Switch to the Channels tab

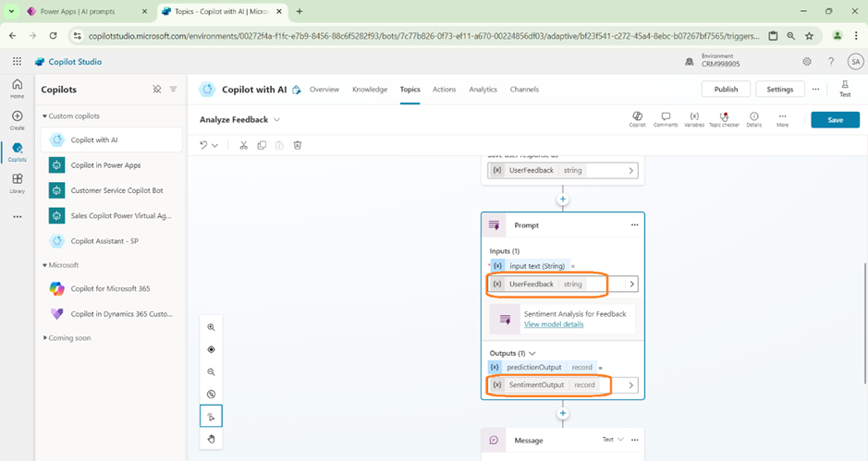click(x=524, y=90)
